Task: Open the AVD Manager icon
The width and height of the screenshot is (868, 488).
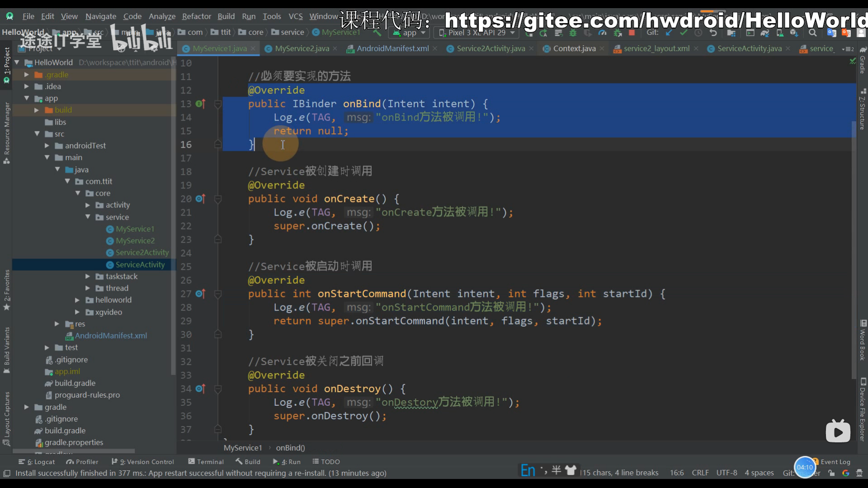Action: pyautogui.click(x=780, y=33)
